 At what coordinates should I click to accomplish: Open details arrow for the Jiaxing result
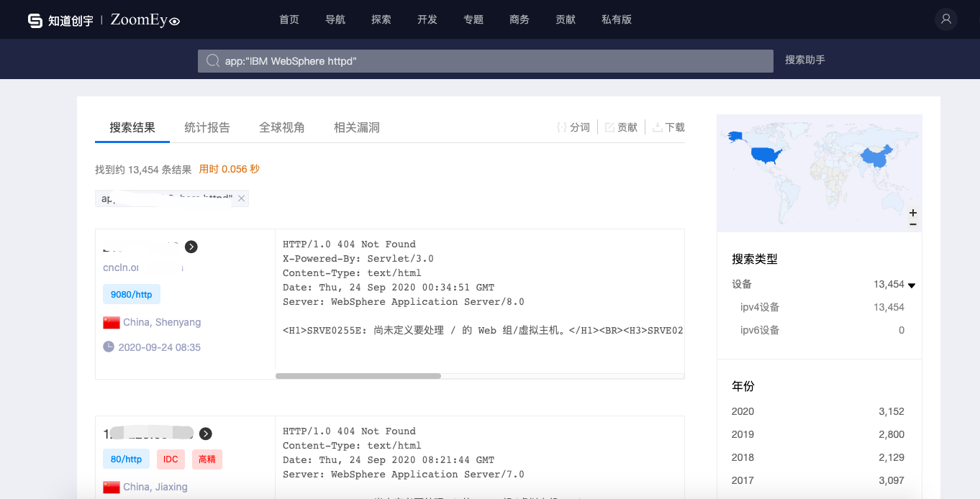[206, 434]
